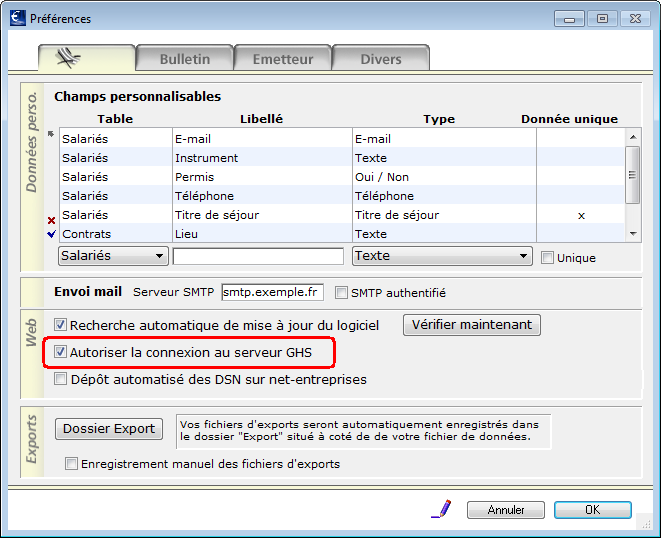Click the blue validate checkmark icon

click(x=51, y=234)
